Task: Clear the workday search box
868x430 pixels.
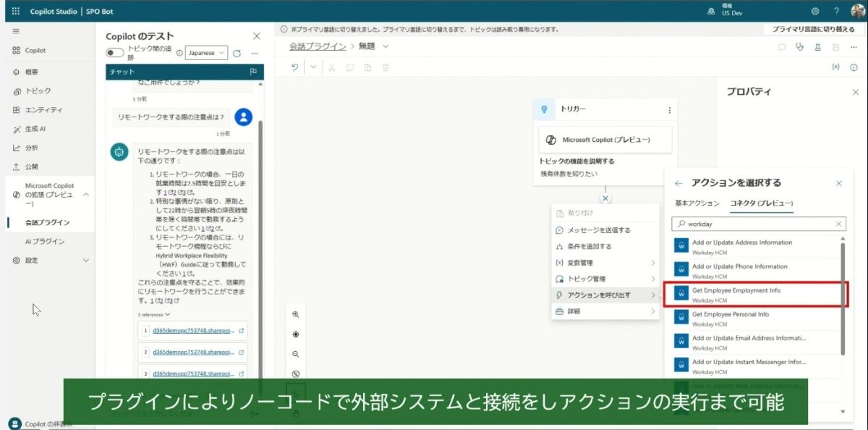Action: [x=839, y=224]
